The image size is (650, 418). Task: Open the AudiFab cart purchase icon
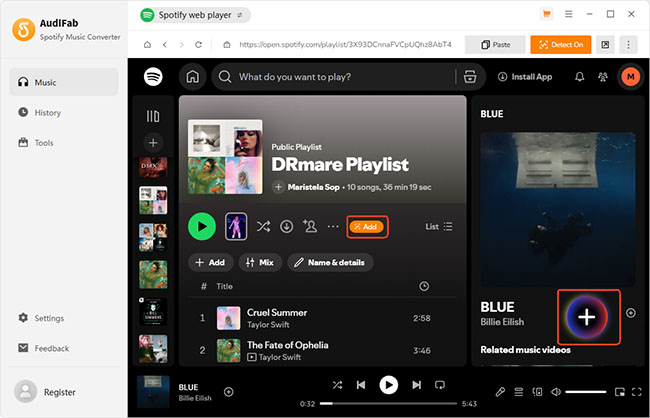click(547, 14)
